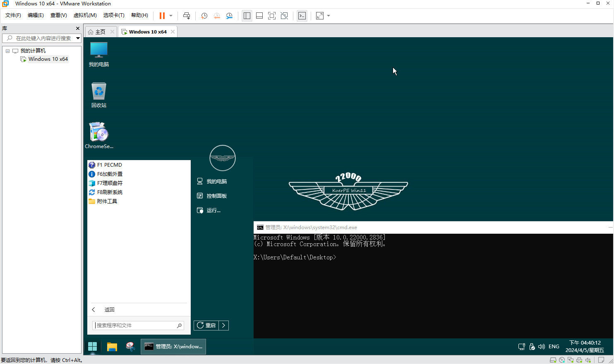Click the 重启 restart button

coord(206,326)
